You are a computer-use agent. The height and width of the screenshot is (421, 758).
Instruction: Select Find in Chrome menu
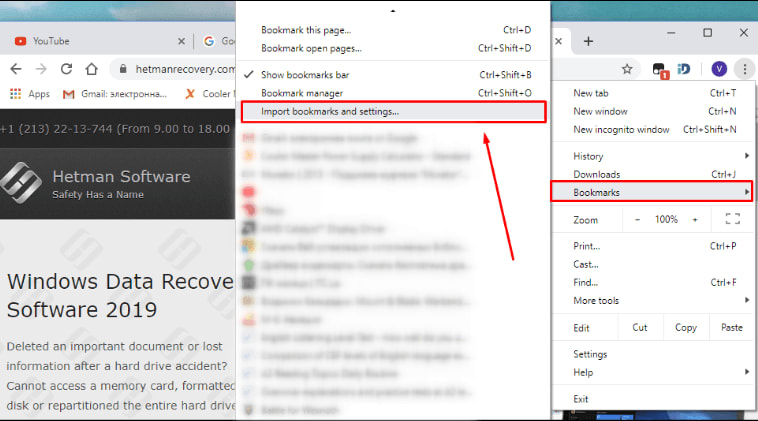(x=654, y=282)
